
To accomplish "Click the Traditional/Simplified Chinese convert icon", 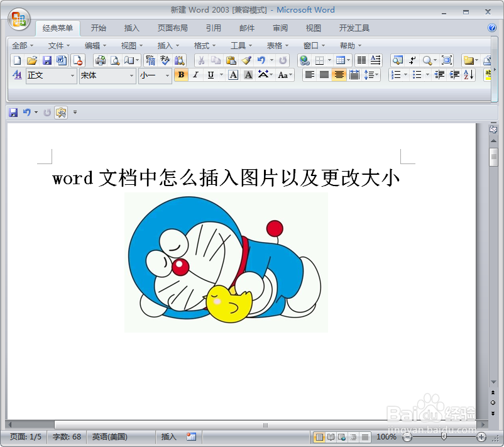I will pos(150,60).
